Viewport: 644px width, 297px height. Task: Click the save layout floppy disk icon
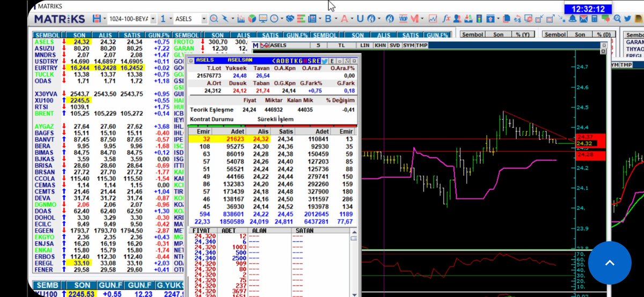coord(96,19)
